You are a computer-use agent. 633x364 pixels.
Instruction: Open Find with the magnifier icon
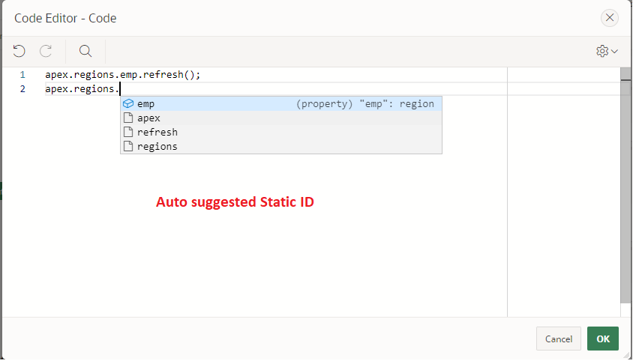(x=85, y=51)
